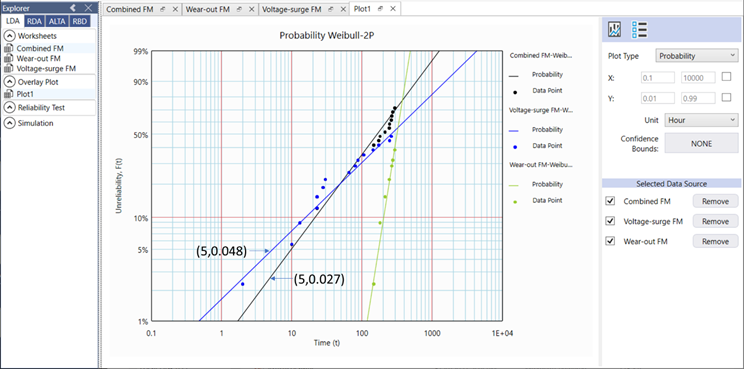Switch to the LDA explorer tab
The width and height of the screenshot is (744, 369).
click(13, 21)
